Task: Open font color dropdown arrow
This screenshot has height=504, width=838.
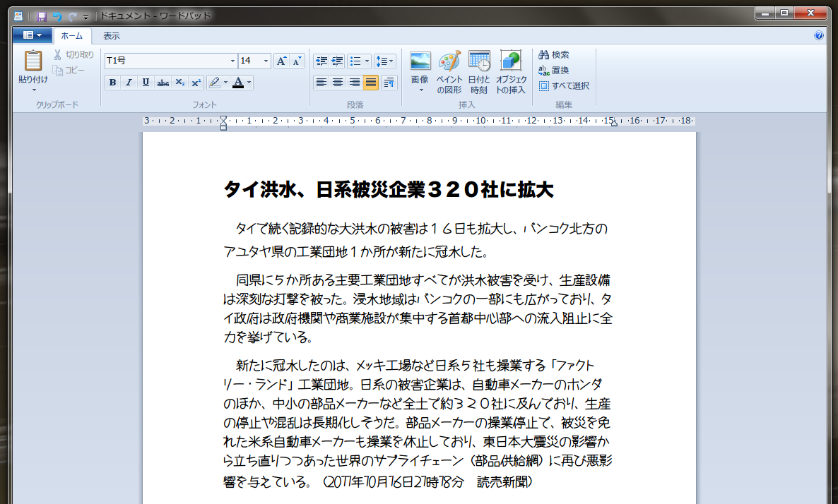Action: (249, 82)
